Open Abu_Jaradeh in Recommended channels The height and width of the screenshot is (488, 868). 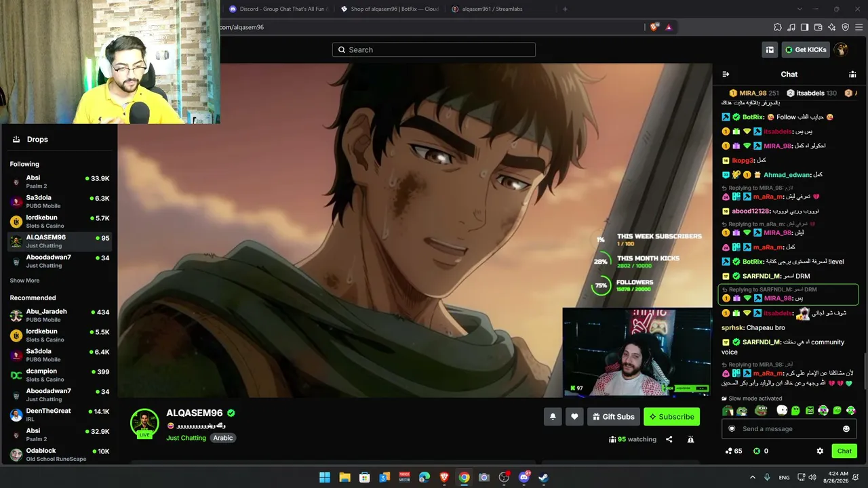coord(60,315)
